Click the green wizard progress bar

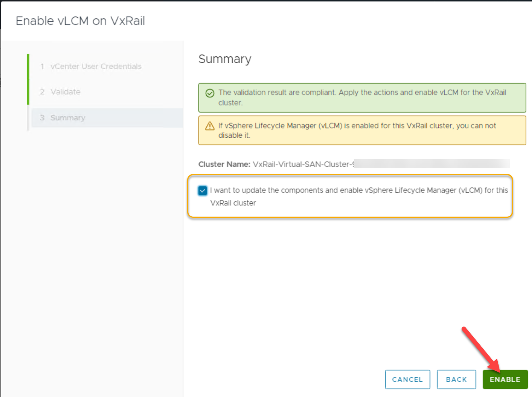(x=28, y=79)
